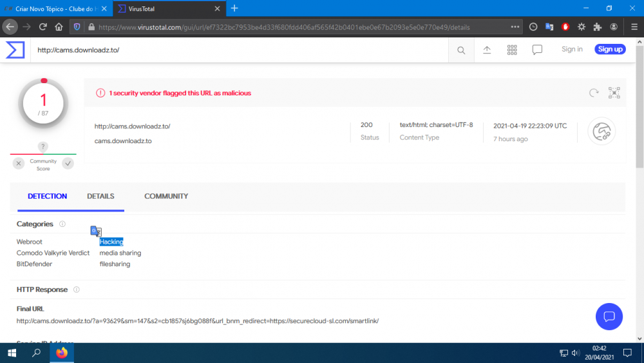
Task: Switch to the COMMUNITY tab
Action: [166, 196]
